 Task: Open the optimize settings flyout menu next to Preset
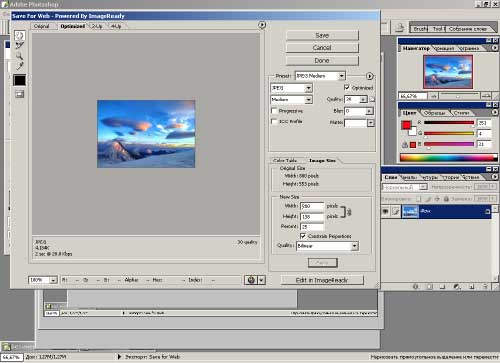pos(370,76)
